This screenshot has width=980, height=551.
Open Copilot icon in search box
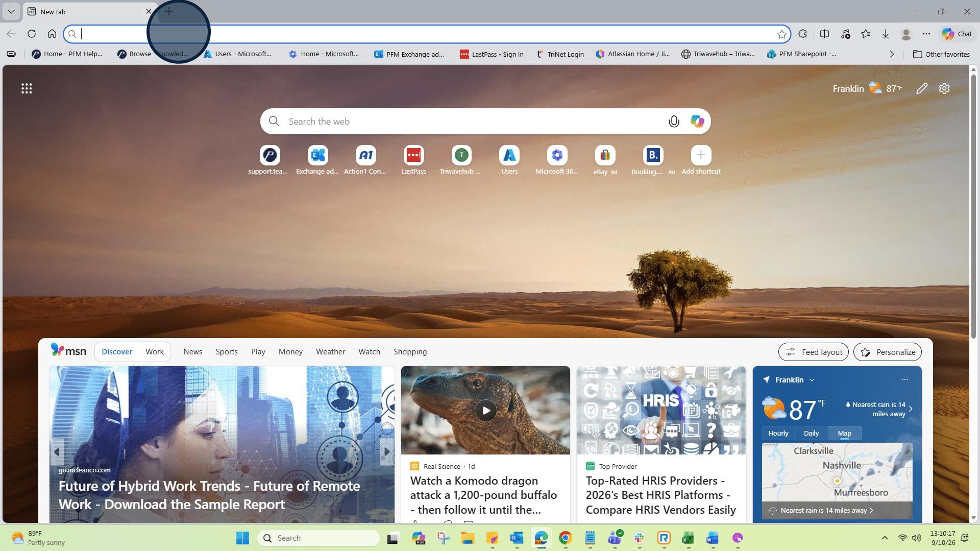(697, 122)
